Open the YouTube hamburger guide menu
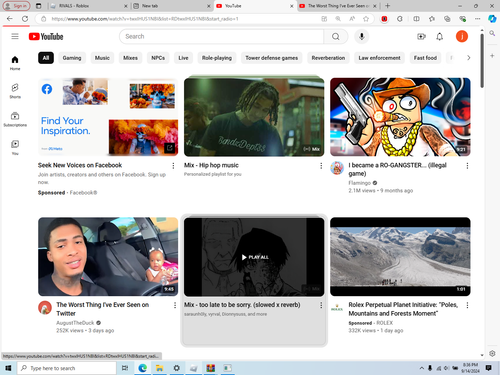 tap(15, 36)
